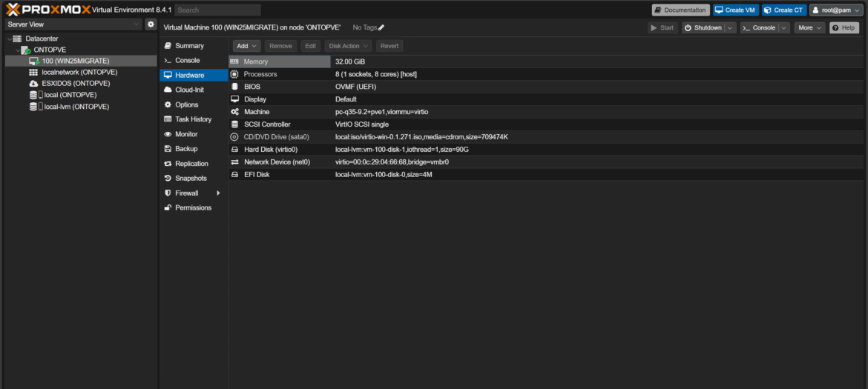Click the BIOS chip icon
The width and height of the screenshot is (868, 389).
(x=234, y=87)
